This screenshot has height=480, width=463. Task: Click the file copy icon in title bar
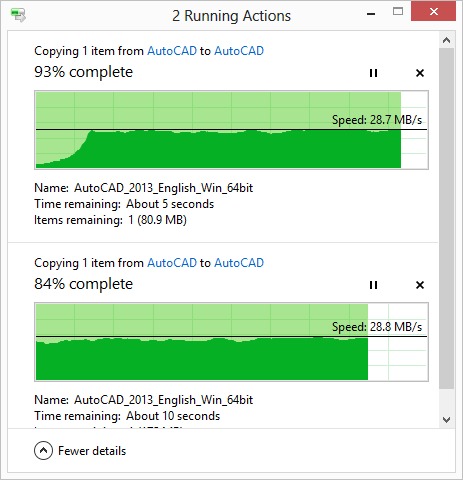[18, 15]
